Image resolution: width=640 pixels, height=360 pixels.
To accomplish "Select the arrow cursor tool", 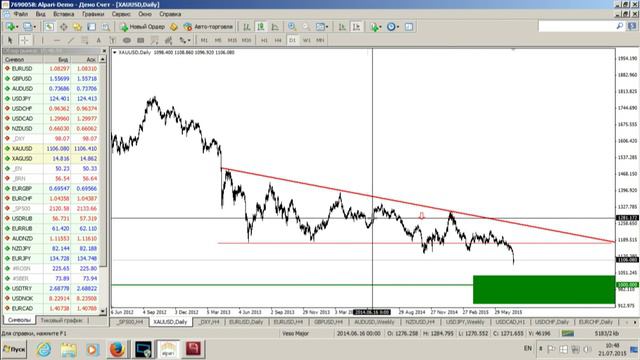I will tap(10, 40).
